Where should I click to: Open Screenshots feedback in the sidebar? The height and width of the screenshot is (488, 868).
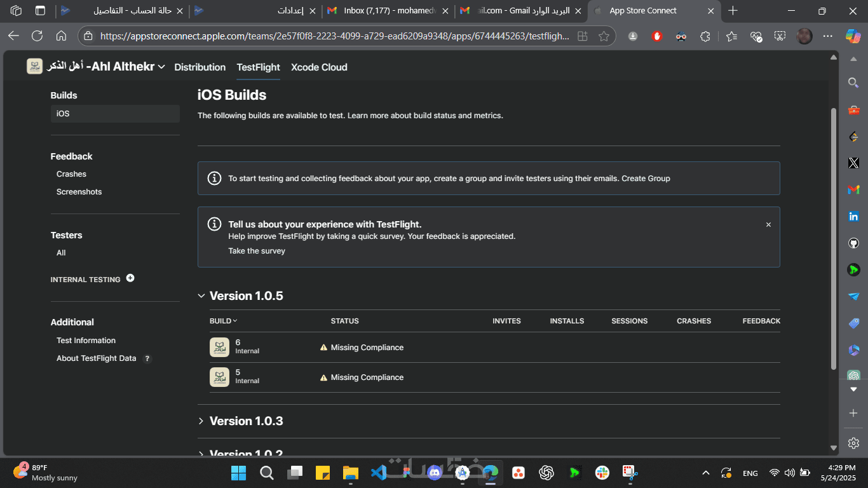coord(79,192)
